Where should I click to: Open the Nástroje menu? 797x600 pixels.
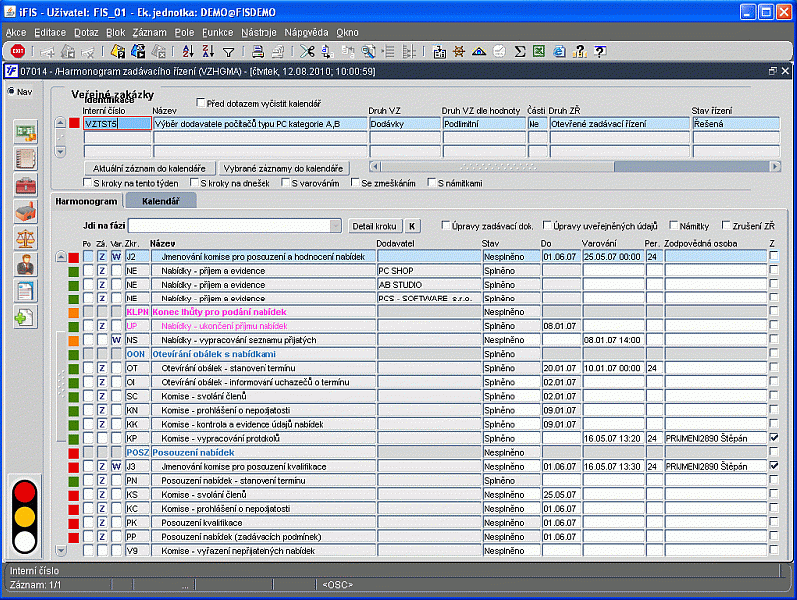(259, 32)
